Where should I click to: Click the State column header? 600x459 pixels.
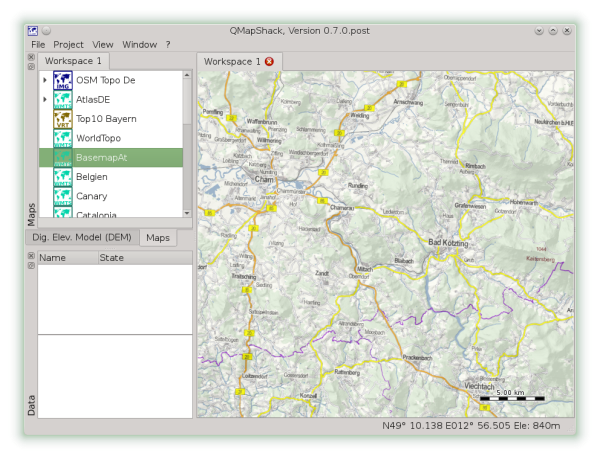112,257
